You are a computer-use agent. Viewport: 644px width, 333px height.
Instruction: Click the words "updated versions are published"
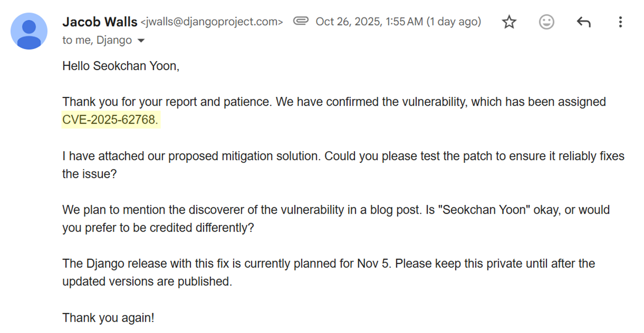click(x=147, y=282)
